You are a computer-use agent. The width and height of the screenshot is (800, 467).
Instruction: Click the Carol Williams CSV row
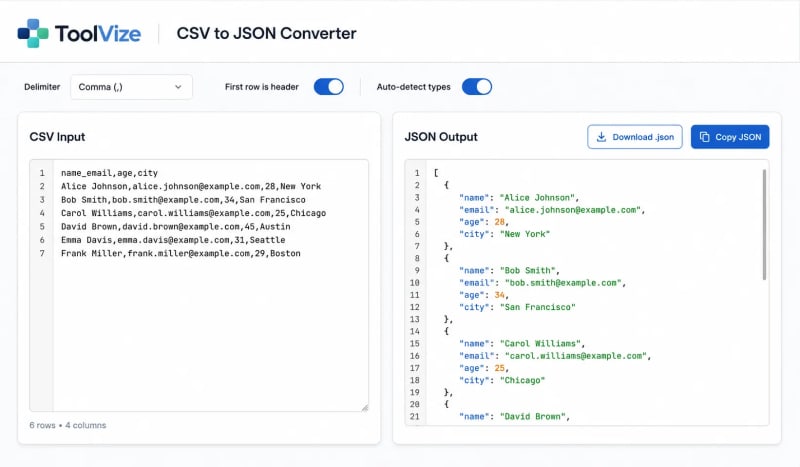click(x=193, y=213)
